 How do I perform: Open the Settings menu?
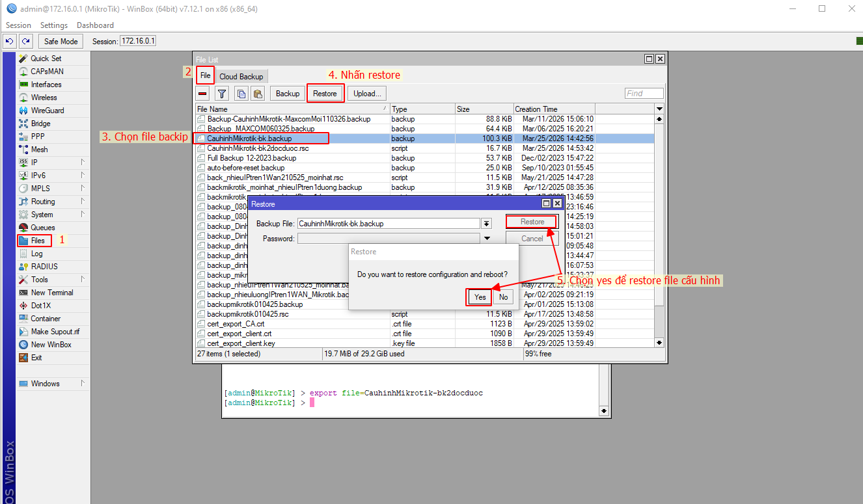pos(54,25)
